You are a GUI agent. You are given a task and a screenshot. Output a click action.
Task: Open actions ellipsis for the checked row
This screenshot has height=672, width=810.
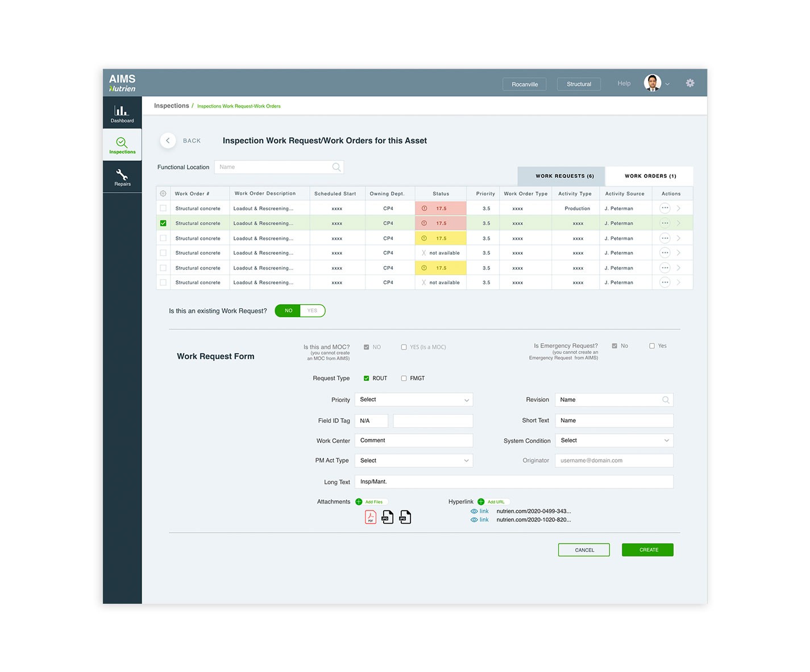tap(664, 223)
